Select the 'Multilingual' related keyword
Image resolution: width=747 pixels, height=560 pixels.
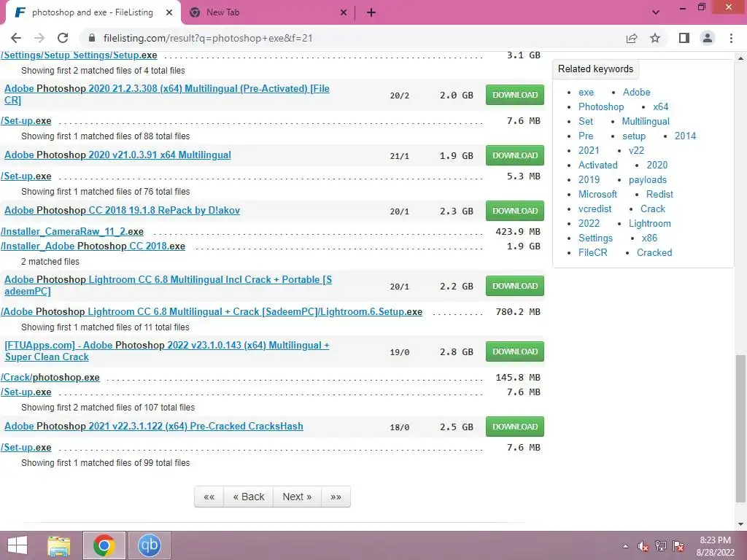click(646, 122)
